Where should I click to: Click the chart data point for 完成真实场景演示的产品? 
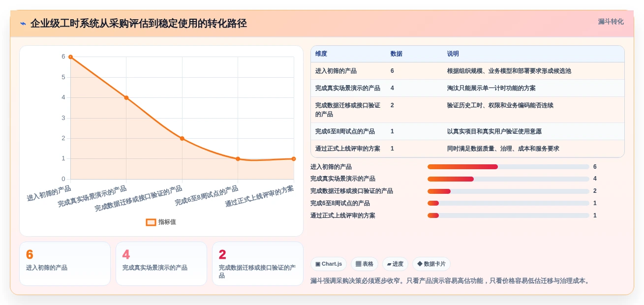tap(126, 98)
